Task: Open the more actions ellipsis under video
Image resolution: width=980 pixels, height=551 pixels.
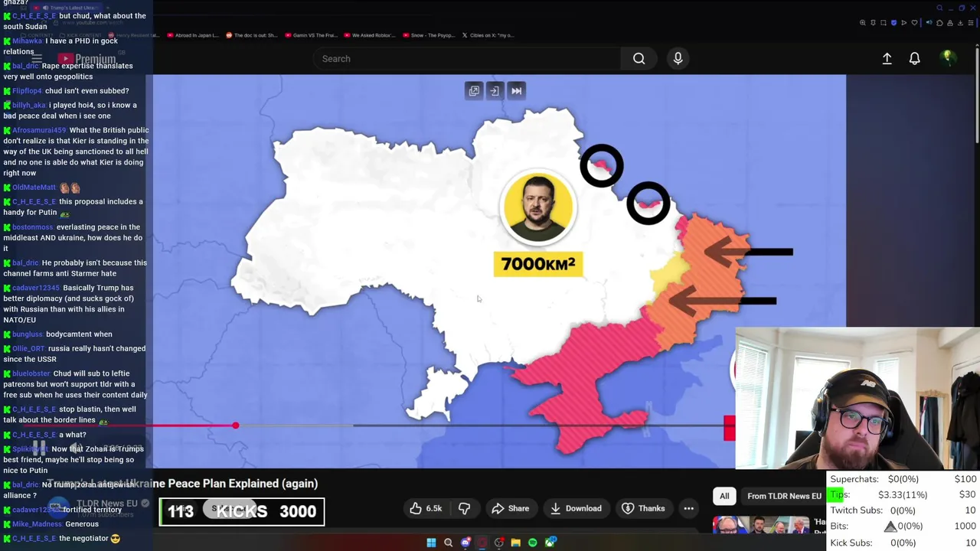Action: point(688,508)
